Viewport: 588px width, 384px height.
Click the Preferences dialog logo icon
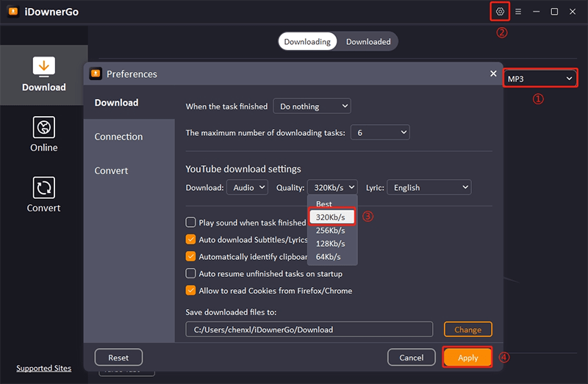96,74
